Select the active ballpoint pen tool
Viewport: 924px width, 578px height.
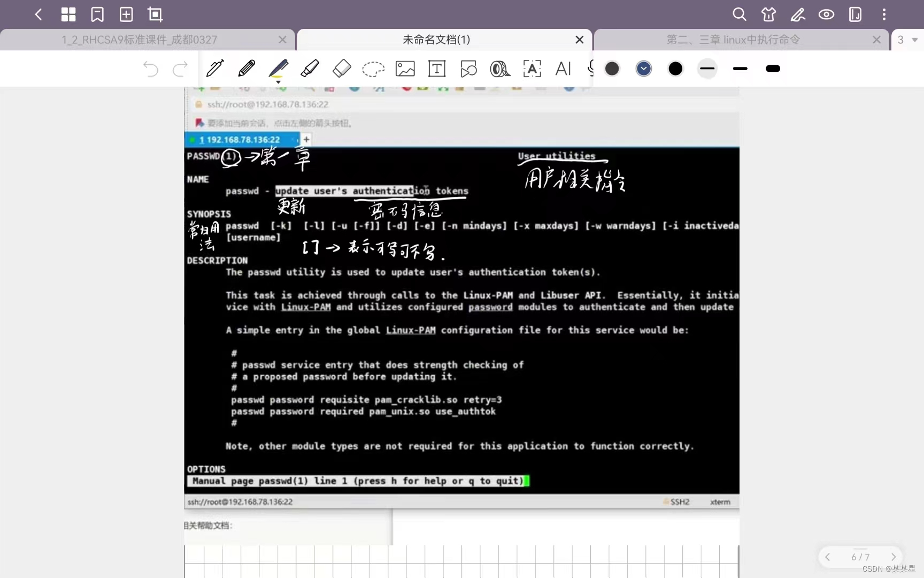(x=278, y=70)
